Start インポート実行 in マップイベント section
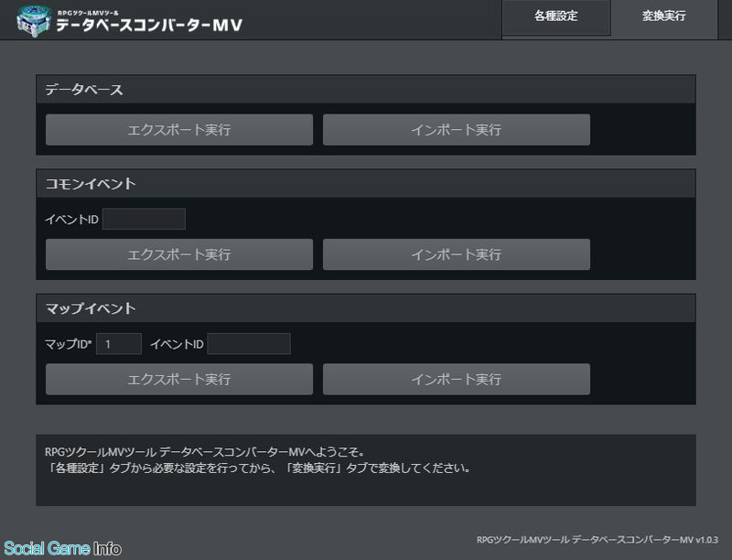 pyautogui.click(x=456, y=379)
